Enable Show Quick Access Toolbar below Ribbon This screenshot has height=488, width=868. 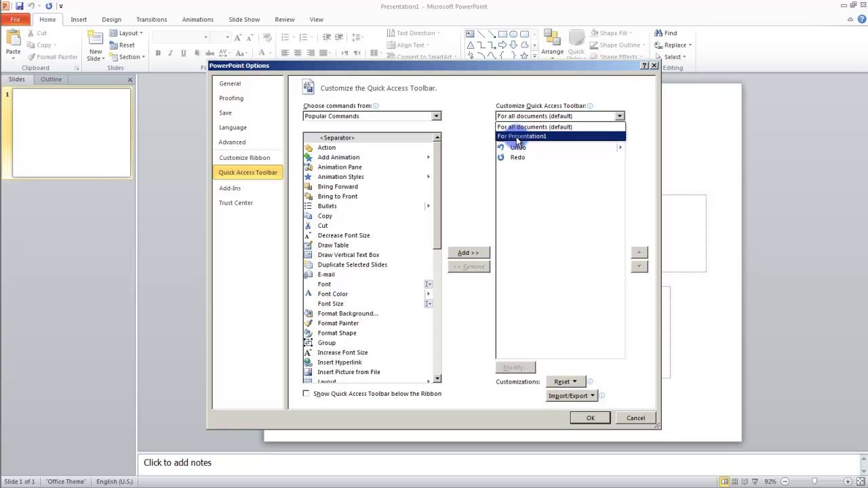[307, 394]
